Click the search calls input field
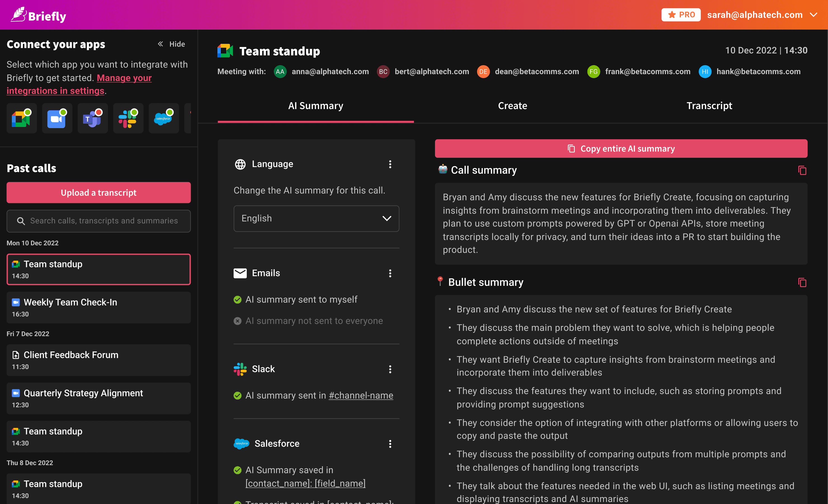The image size is (828, 504). pos(103,221)
